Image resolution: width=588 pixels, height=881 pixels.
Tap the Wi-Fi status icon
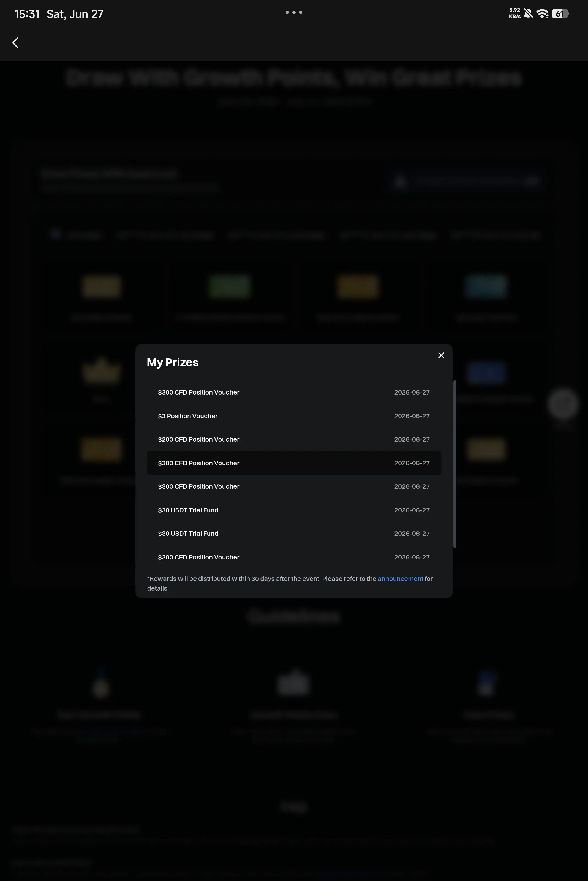pyautogui.click(x=542, y=14)
